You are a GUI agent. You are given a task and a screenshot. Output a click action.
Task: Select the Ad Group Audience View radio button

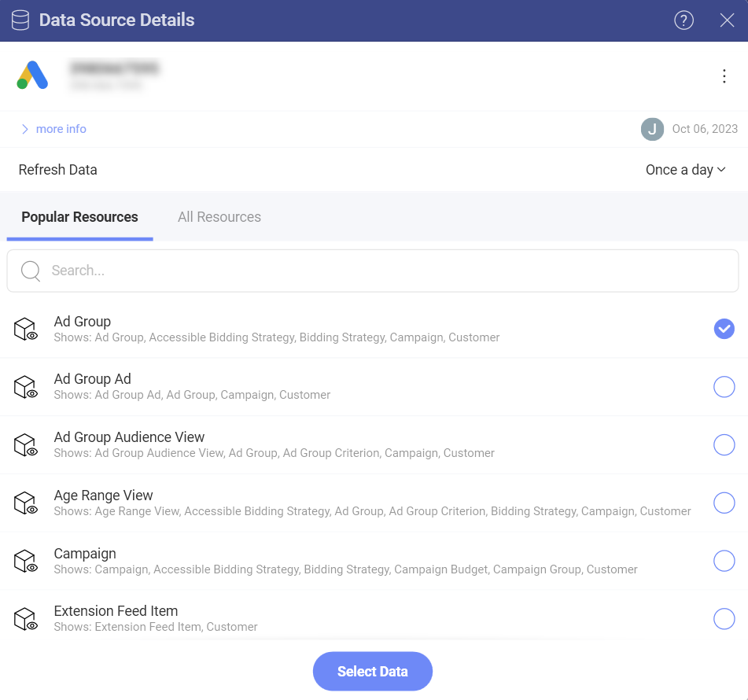pos(724,444)
